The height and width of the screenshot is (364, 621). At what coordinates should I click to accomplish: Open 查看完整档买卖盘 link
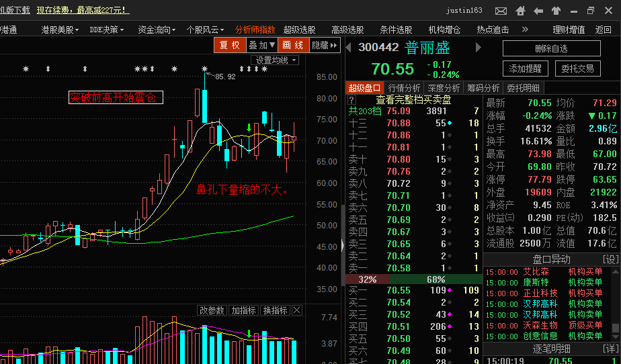[x=413, y=99]
